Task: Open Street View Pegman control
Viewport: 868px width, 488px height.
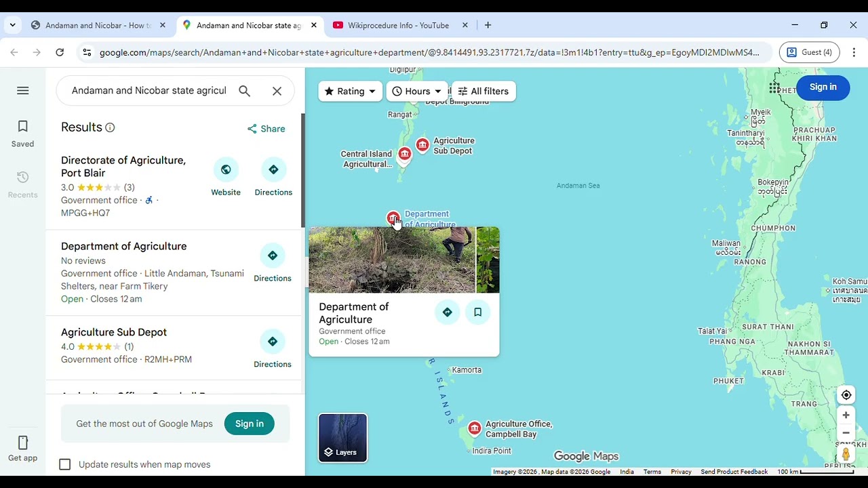Action: pos(846,455)
